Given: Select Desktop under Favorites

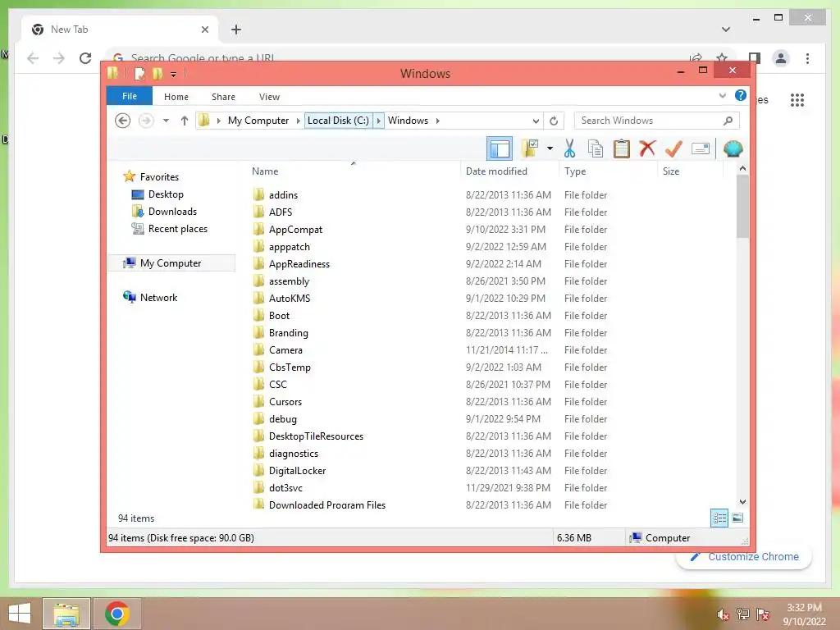Looking at the screenshot, I should click(x=166, y=194).
